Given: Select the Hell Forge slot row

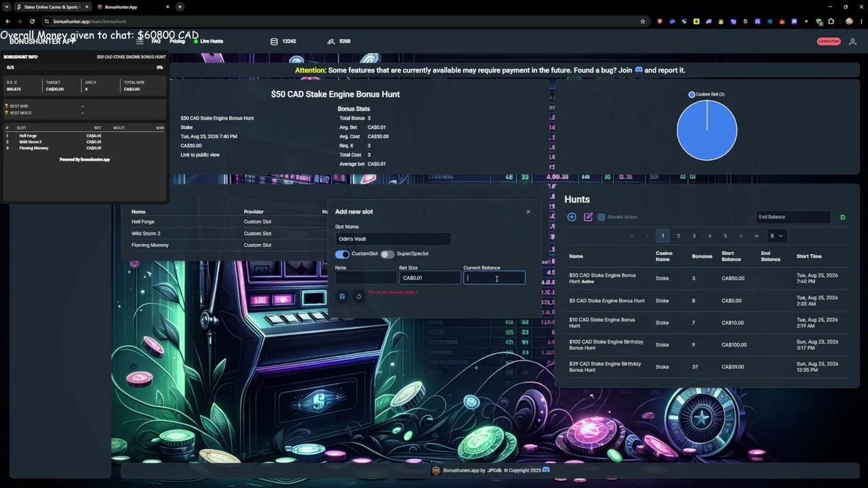Looking at the screenshot, I should pyautogui.click(x=228, y=222).
